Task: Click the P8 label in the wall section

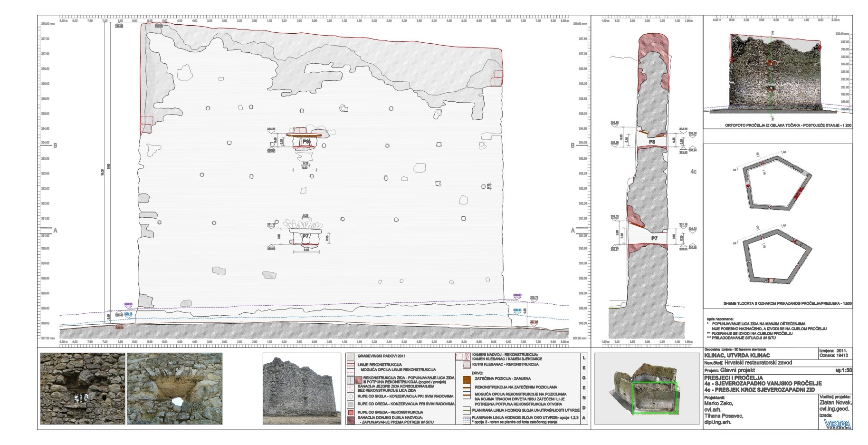Action: coord(652,142)
